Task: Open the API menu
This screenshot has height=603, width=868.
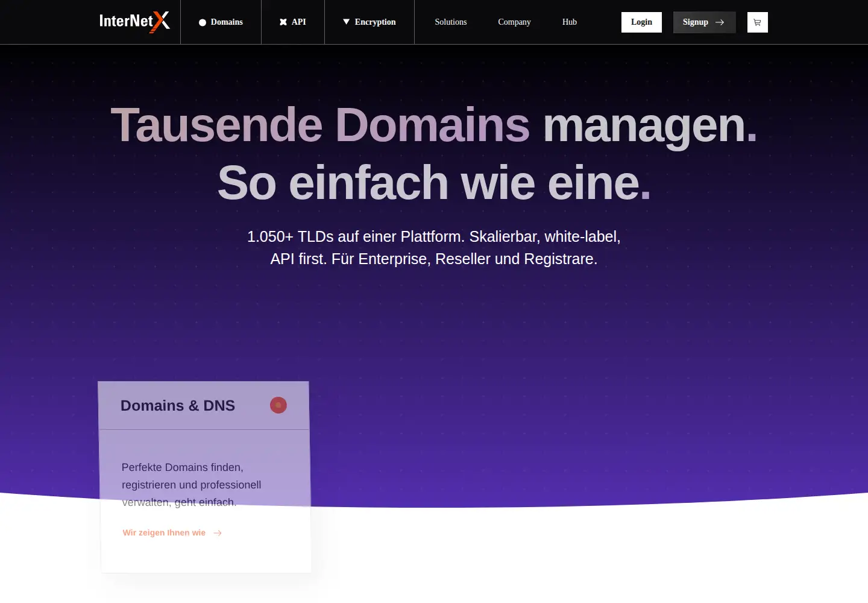Action: coord(293,22)
